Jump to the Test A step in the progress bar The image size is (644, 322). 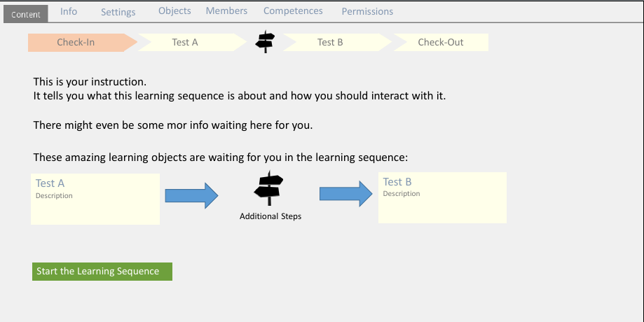pyautogui.click(x=185, y=42)
